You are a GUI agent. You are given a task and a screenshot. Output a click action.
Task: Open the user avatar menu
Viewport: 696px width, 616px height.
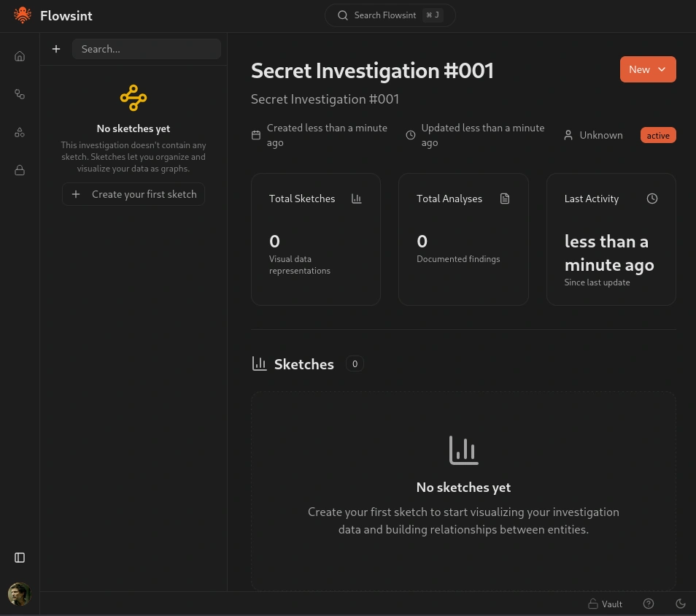tap(20, 594)
